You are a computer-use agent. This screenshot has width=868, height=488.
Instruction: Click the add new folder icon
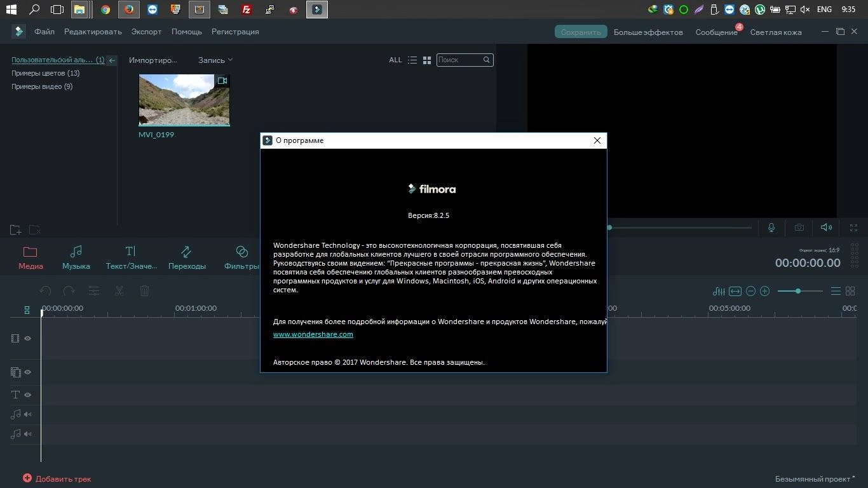16,230
